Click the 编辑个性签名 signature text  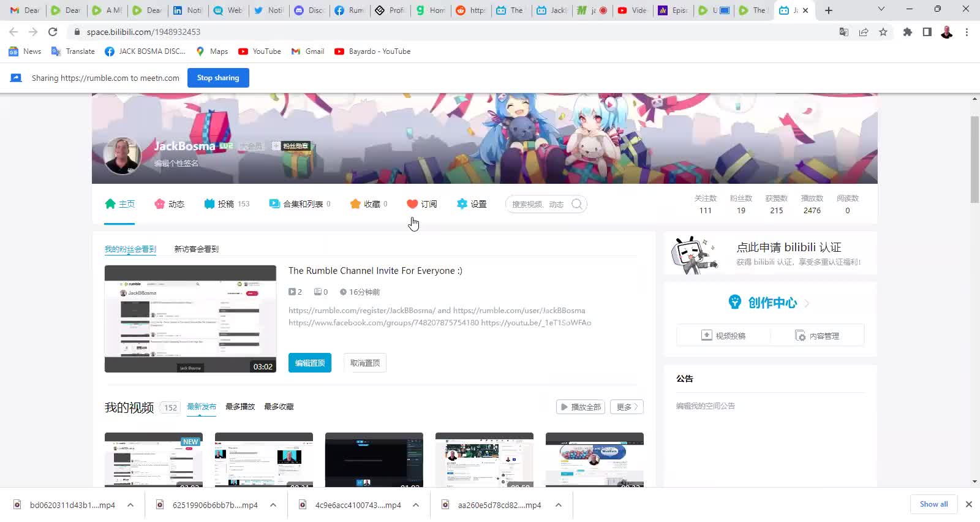pos(176,164)
